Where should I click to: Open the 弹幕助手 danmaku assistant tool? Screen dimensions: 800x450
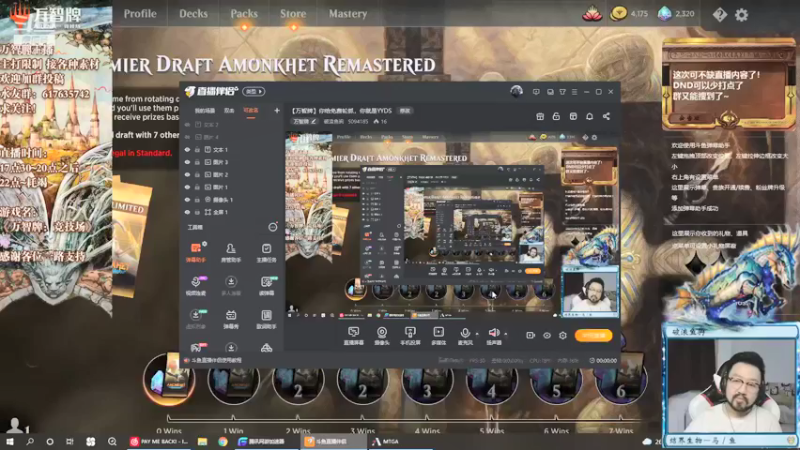(196, 253)
